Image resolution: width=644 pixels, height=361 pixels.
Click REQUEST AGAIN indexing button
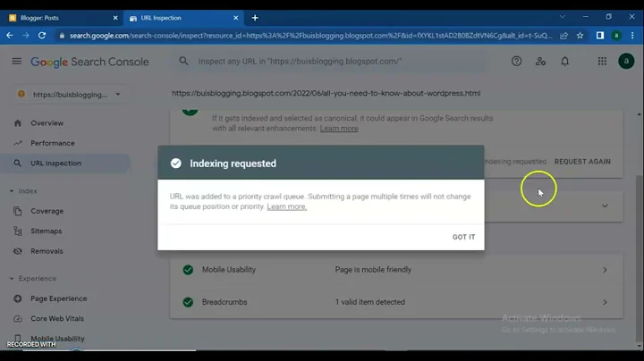(582, 162)
